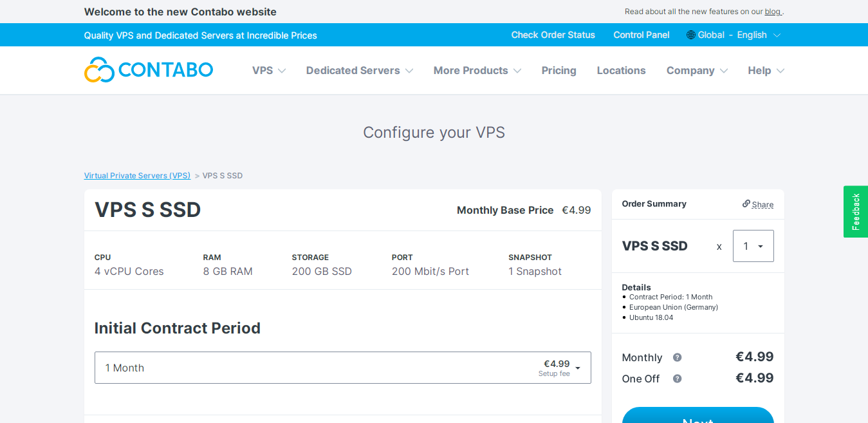The image size is (868, 423).
Task: Click the 'Ubuntu 18.04' detail
Action: 651,317
